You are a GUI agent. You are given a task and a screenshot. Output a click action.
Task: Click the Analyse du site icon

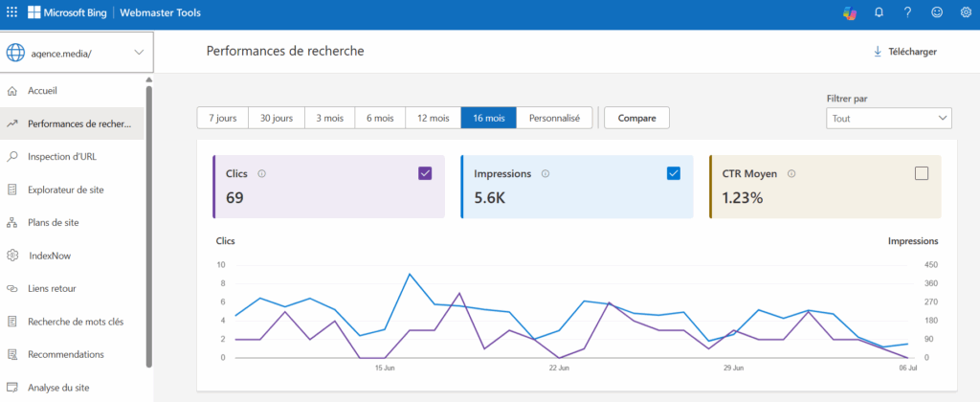[x=11, y=388]
